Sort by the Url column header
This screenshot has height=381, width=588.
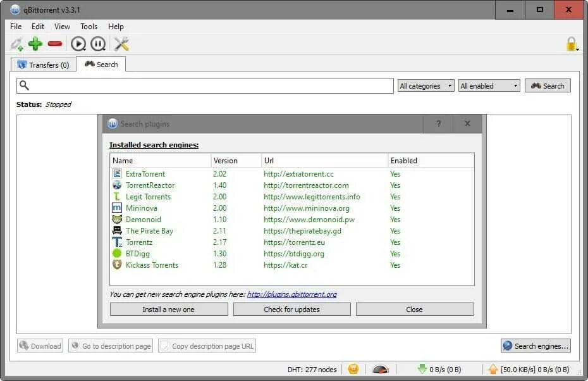coord(324,160)
